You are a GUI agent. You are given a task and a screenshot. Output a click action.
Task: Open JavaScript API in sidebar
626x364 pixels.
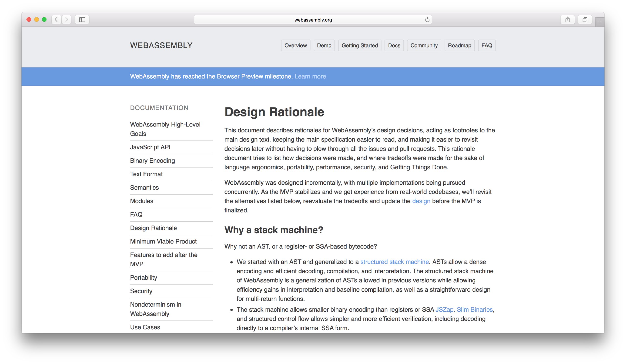coord(150,147)
